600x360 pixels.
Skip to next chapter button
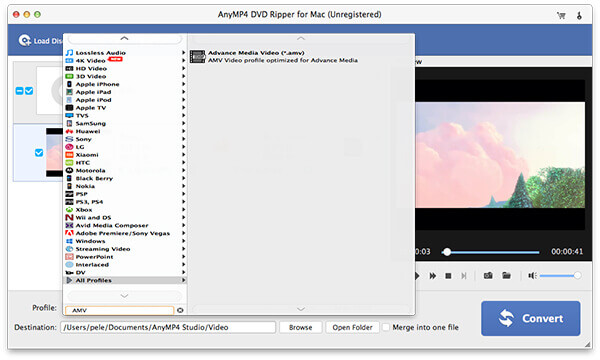click(464, 276)
